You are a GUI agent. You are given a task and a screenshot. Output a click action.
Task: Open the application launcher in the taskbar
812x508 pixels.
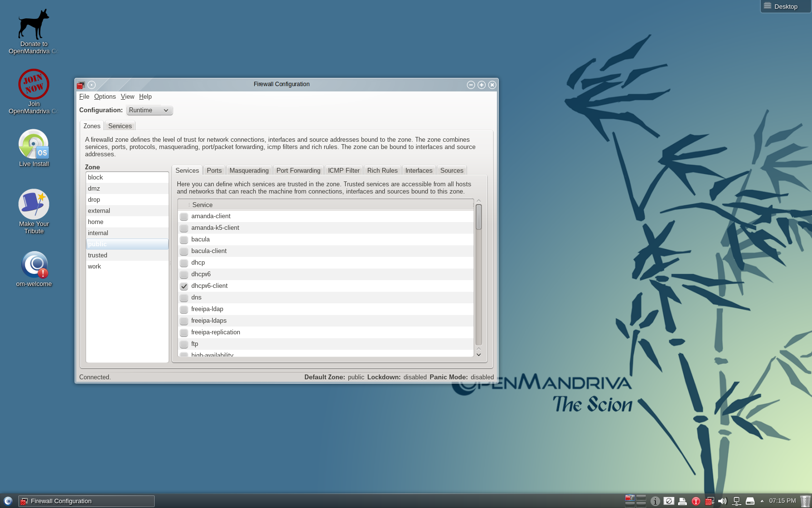tap(8, 501)
